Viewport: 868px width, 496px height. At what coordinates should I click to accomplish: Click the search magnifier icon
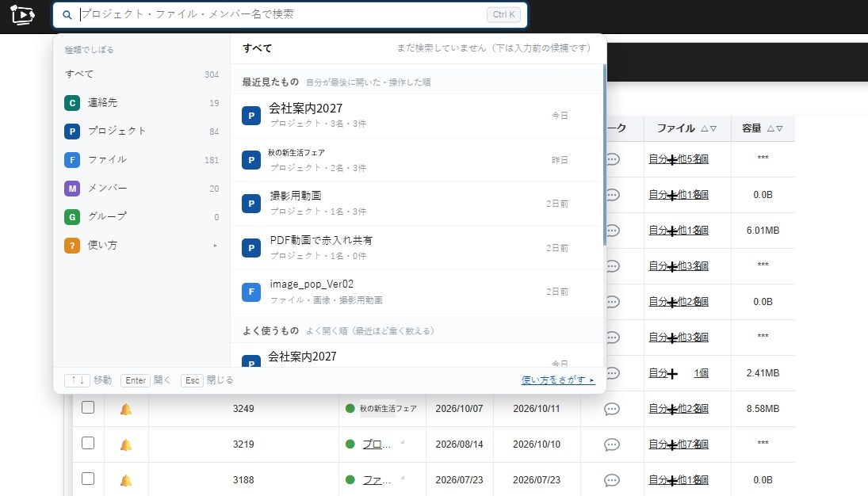coord(67,15)
